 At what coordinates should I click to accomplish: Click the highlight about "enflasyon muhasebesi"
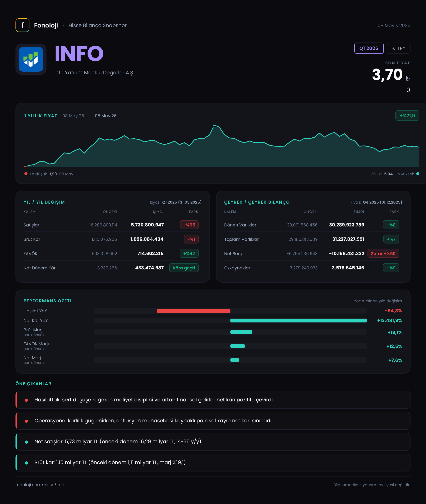213,421
